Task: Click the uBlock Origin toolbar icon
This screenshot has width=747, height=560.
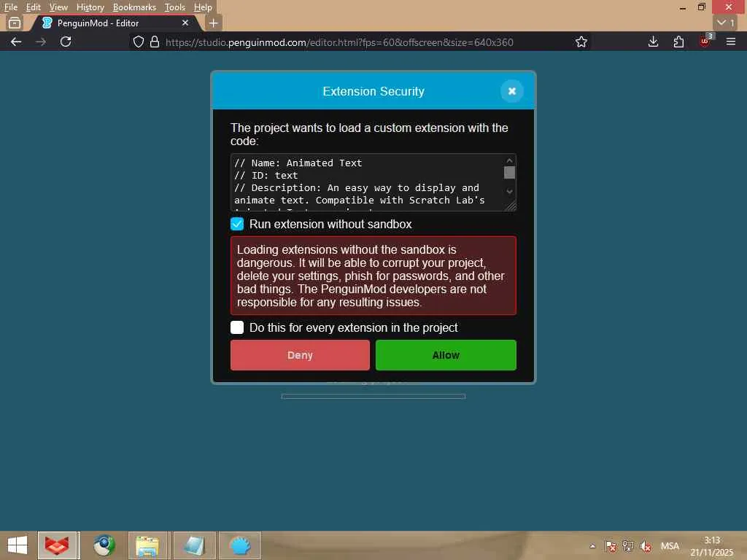Action: [x=705, y=41]
